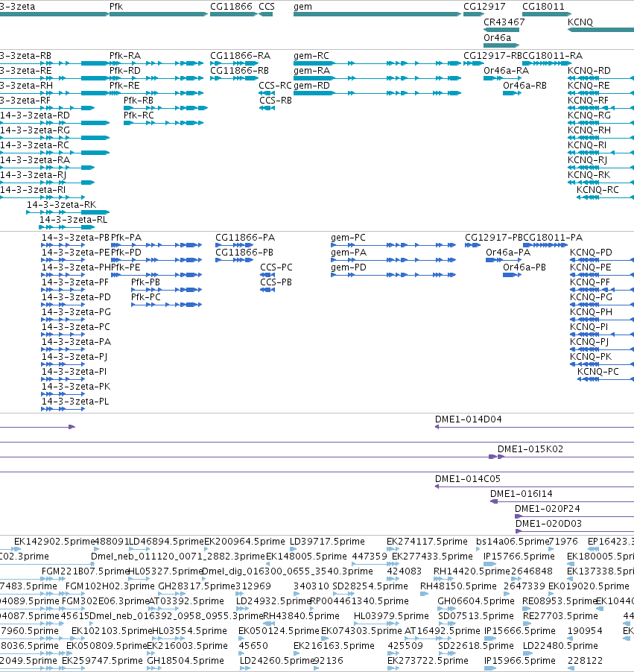The image size is (634, 672).
Task: Click the EK216163.5prime EST label
Action: (334, 645)
